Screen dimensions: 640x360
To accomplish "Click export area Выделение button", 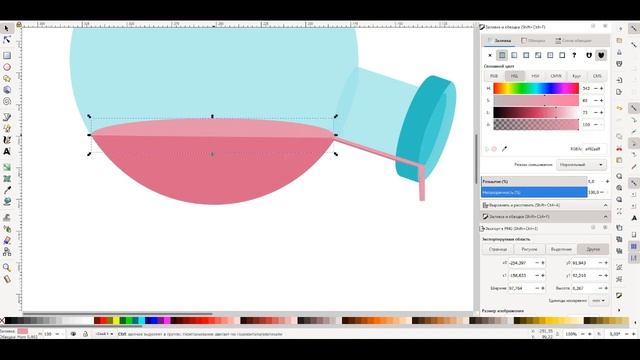I will (561, 249).
